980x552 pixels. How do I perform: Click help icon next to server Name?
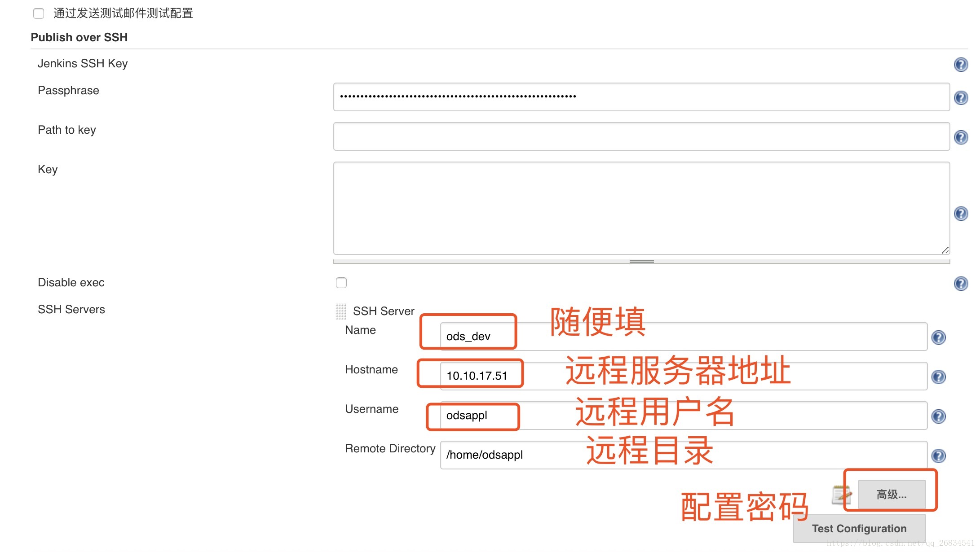click(x=938, y=337)
